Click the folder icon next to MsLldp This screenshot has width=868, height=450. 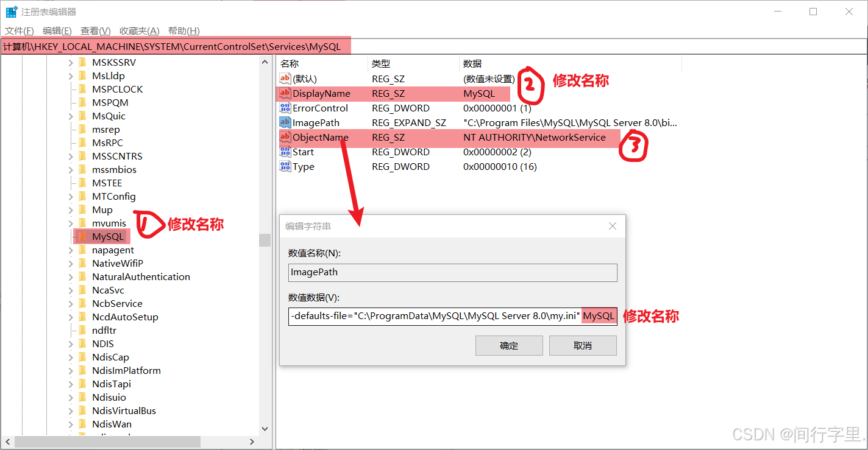(83, 76)
